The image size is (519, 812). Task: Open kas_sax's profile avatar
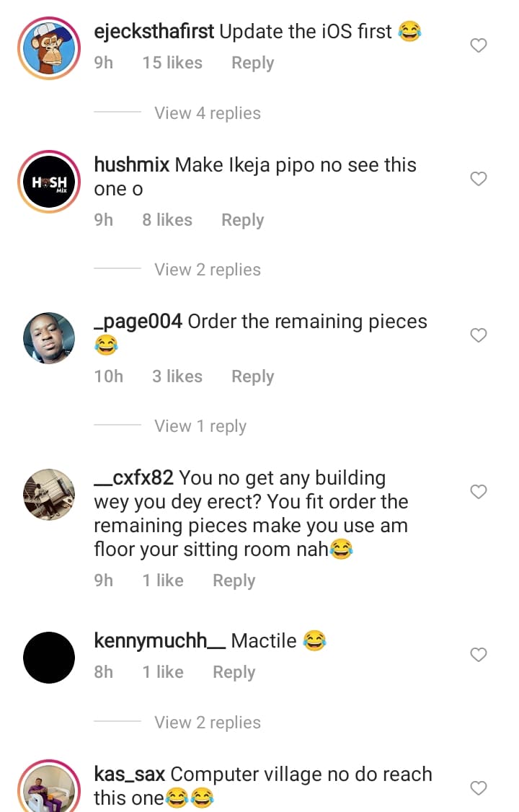[49, 788]
